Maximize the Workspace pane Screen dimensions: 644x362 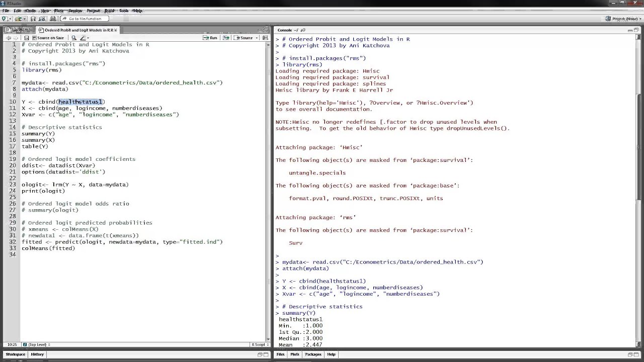[267, 354]
